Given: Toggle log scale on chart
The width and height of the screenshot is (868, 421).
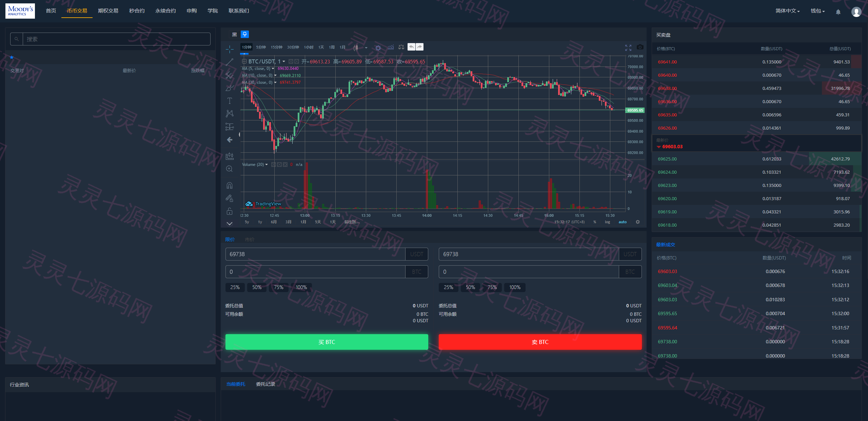Looking at the screenshot, I should (x=607, y=222).
